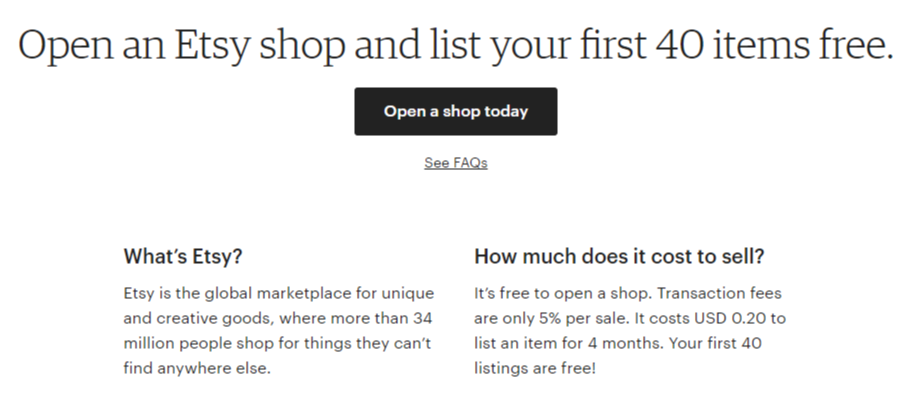Click the '40 items free' text in the headline
The height and width of the screenshot is (413, 915).
[774, 45]
